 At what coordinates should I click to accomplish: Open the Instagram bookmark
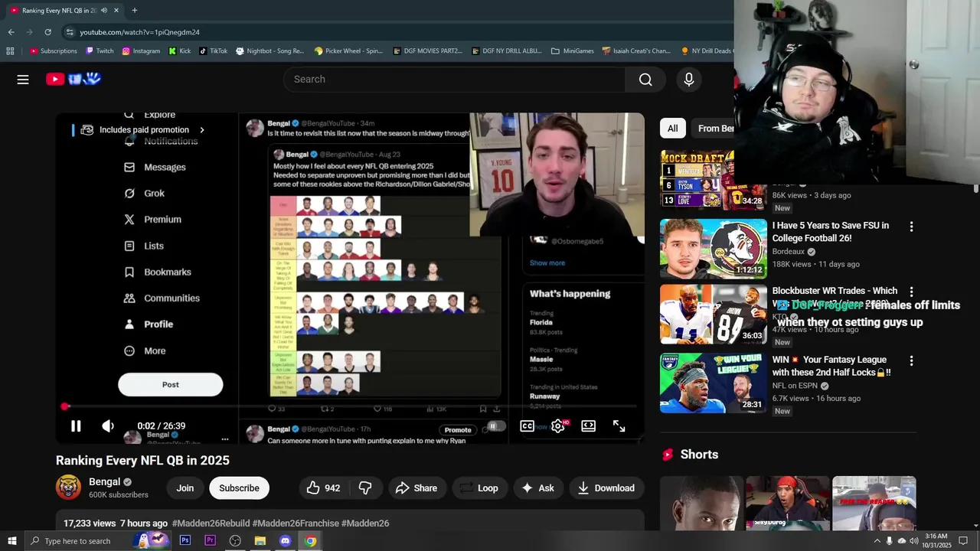[141, 51]
